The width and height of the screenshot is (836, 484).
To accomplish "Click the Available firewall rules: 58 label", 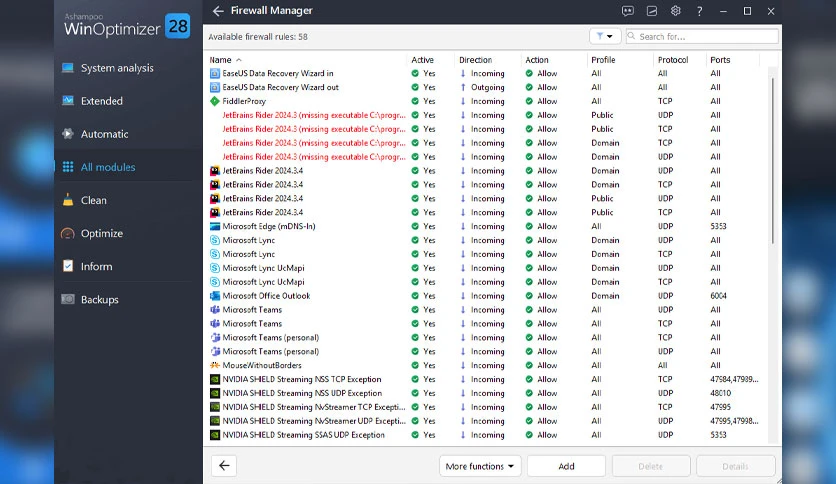I will coord(258,37).
